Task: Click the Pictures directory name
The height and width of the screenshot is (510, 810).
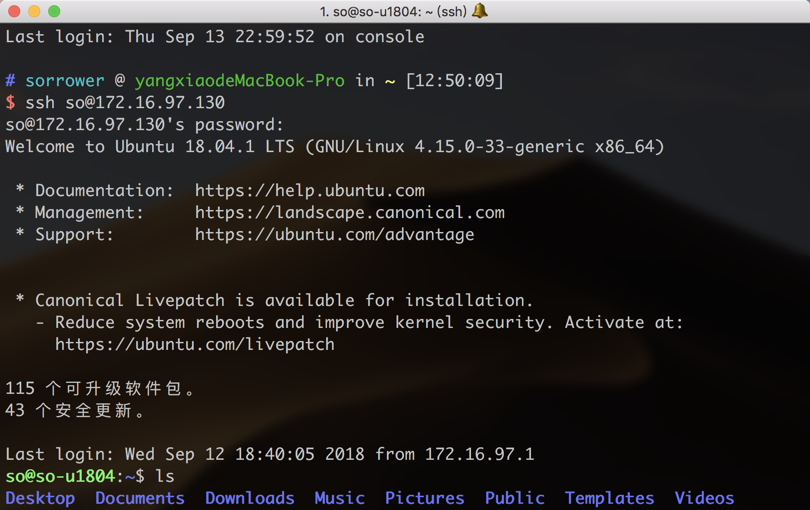Action: pos(424,497)
